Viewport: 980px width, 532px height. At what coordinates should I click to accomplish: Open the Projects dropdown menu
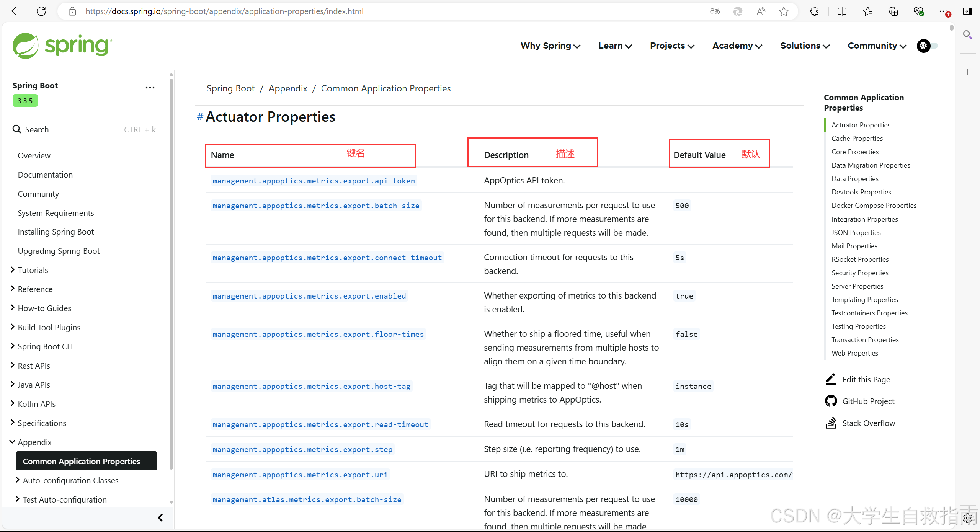point(672,46)
